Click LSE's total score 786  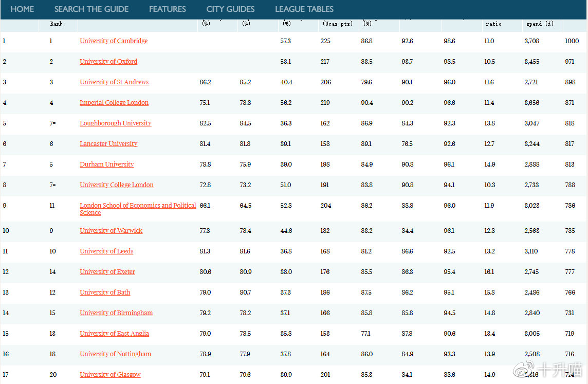point(570,206)
